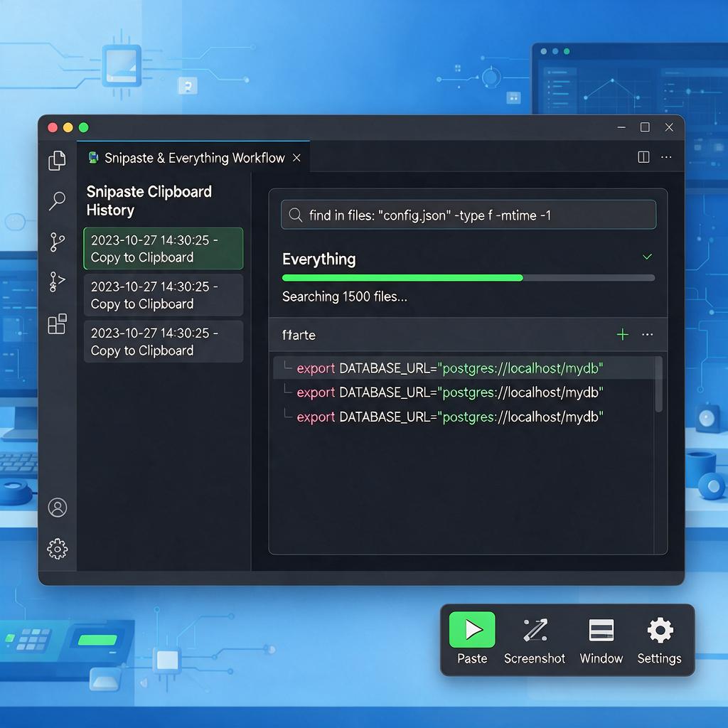Click the "Snipaste Clipboard History" heading
This screenshot has height=728, width=728.
click(149, 200)
